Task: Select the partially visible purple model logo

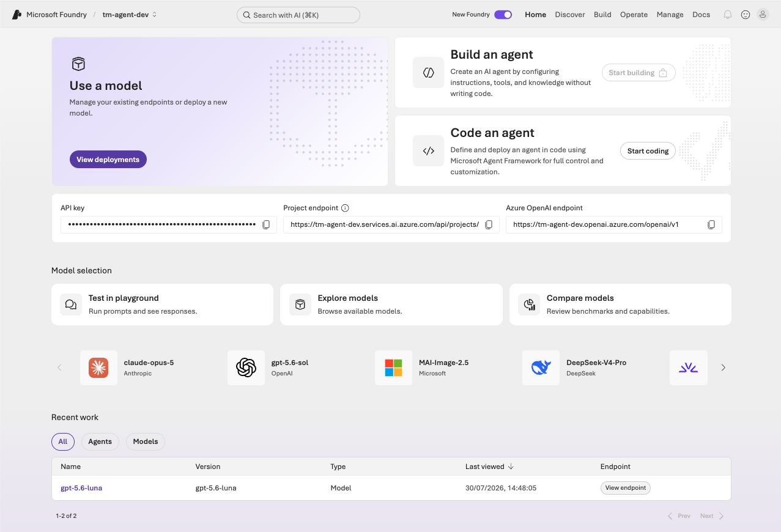Action: [689, 368]
